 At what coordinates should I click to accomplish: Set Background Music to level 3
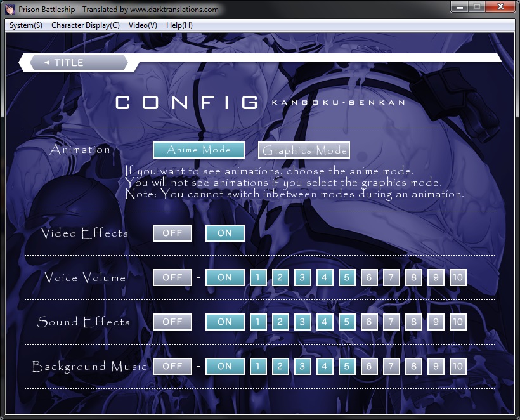coord(302,366)
